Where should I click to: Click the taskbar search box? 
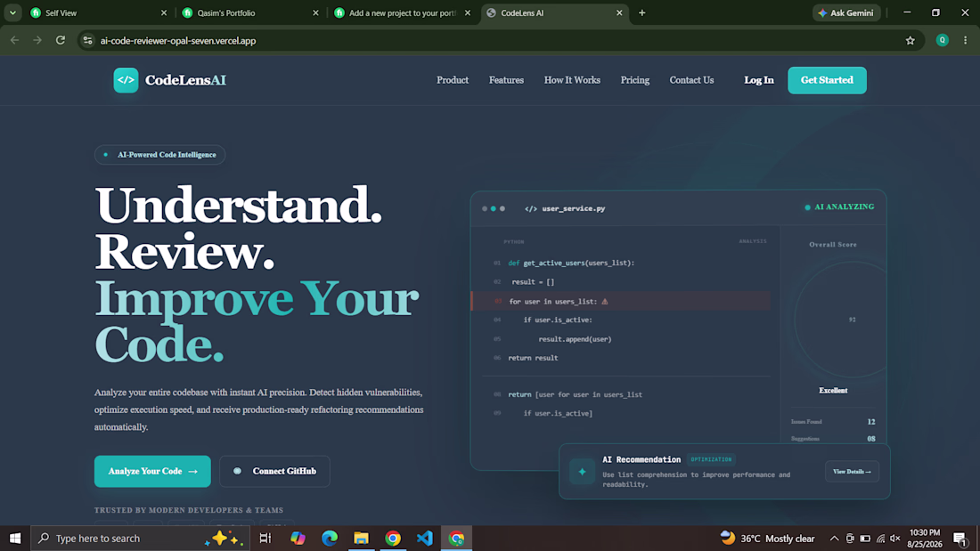pos(140,538)
